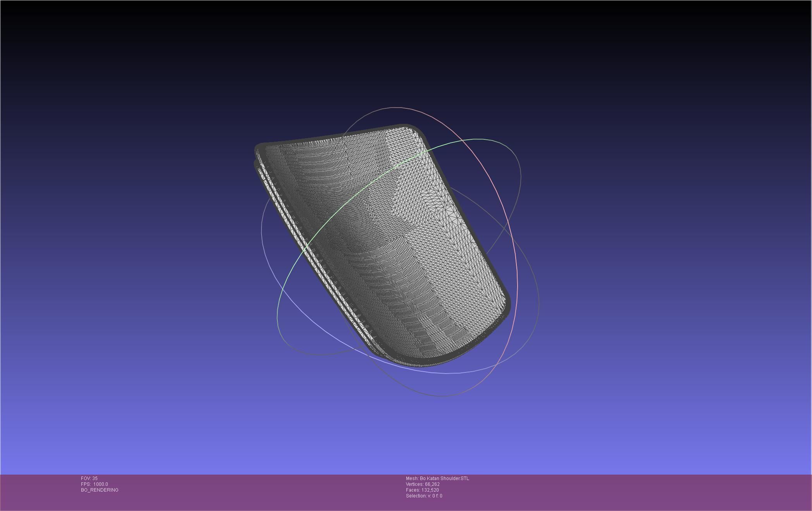Click the Vertices: 66,262 count
The width and height of the screenshot is (812, 511).
tap(423, 484)
